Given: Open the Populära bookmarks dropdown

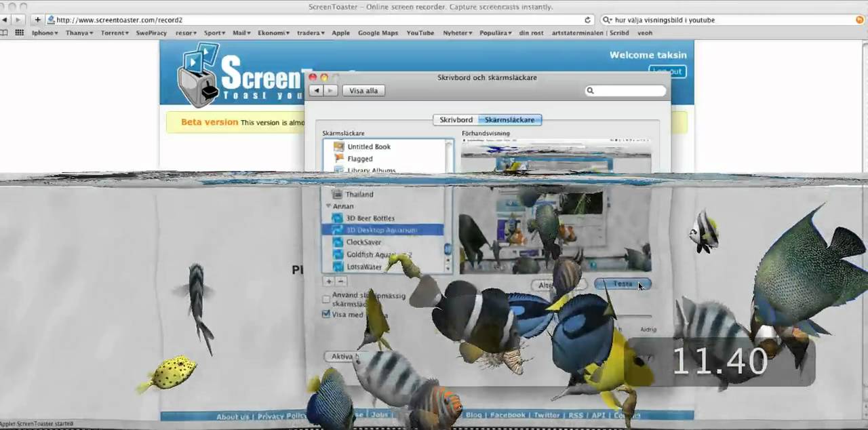Looking at the screenshot, I should (x=496, y=33).
